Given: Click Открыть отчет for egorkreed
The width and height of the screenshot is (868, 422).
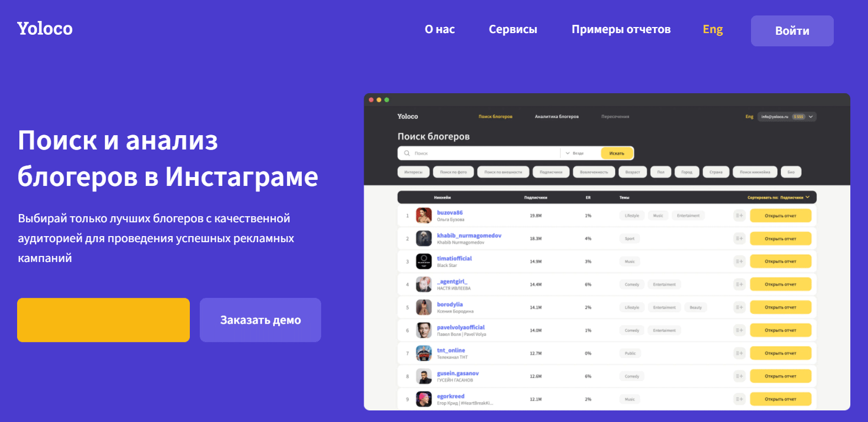Looking at the screenshot, I should (780, 399).
